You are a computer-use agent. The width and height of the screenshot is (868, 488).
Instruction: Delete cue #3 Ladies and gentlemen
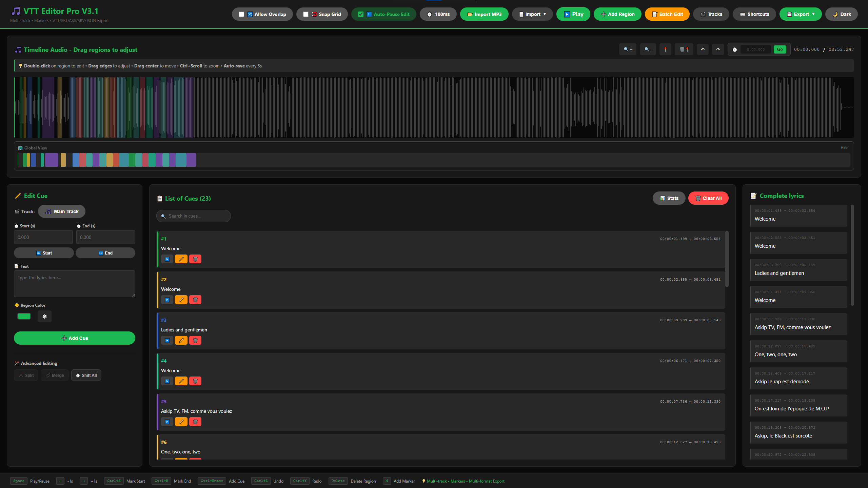point(195,341)
